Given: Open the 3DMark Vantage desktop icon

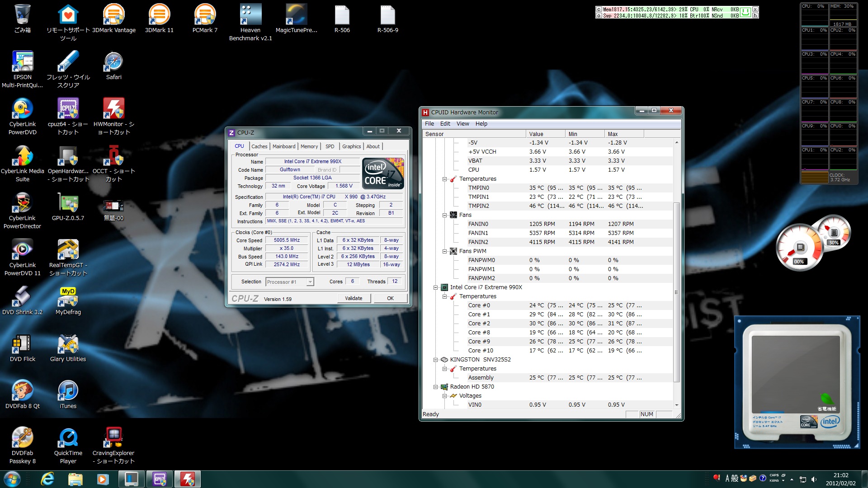Looking at the screenshot, I should [113, 15].
